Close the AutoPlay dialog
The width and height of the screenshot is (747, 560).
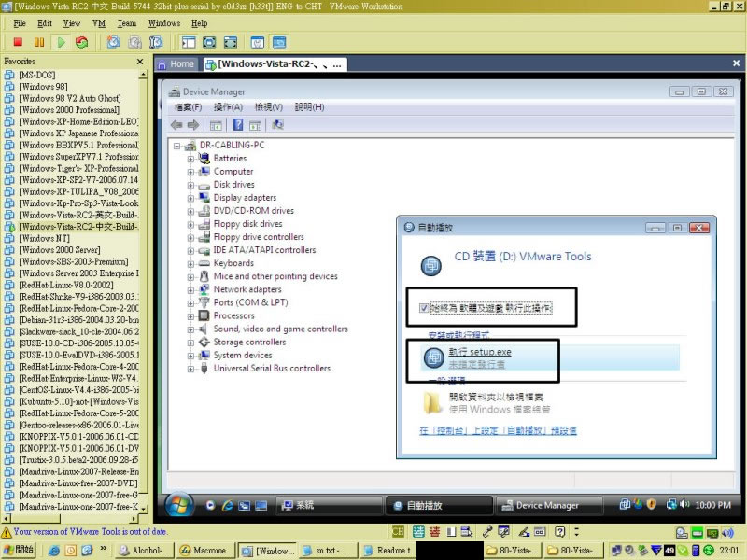click(698, 228)
